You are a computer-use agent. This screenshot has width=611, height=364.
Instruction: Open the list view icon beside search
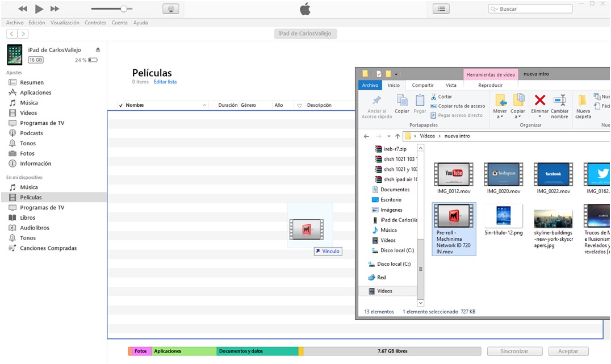[441, 9]
